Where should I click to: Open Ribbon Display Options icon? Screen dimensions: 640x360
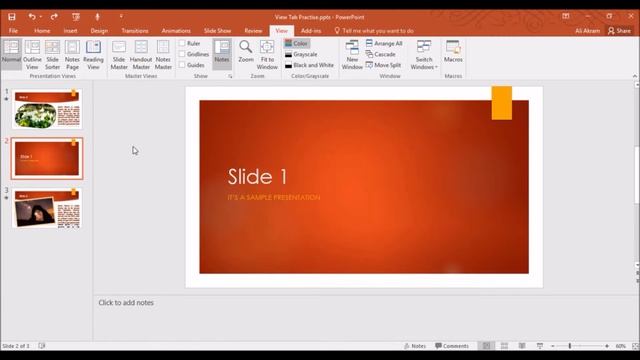[566, 16]
